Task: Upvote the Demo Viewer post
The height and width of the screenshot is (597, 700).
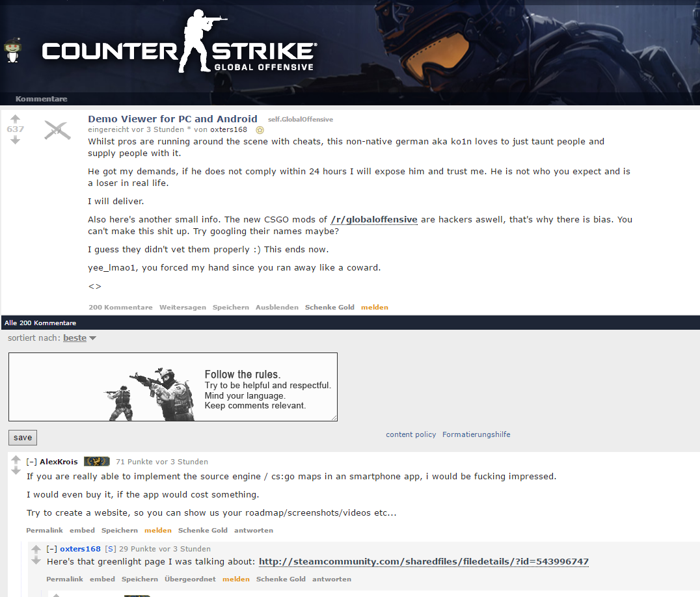Action: click(15, 119)
